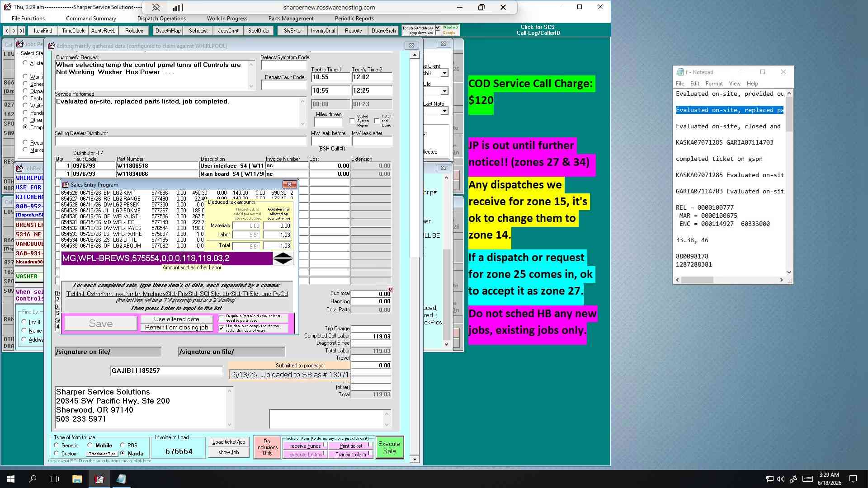This screenshot has width=868, height=488.
Task: Click the up-down diamond arrow in Sales Entry
Action: [x=283, y=258]
